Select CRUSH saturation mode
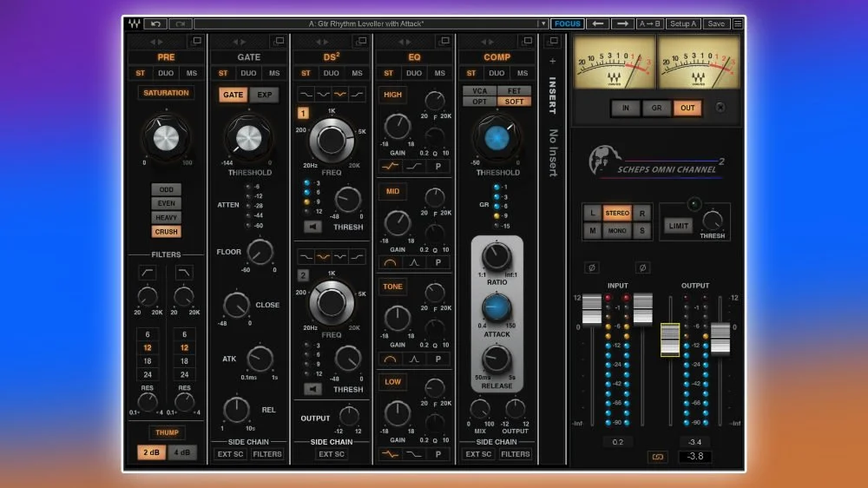 click(166, 232)
